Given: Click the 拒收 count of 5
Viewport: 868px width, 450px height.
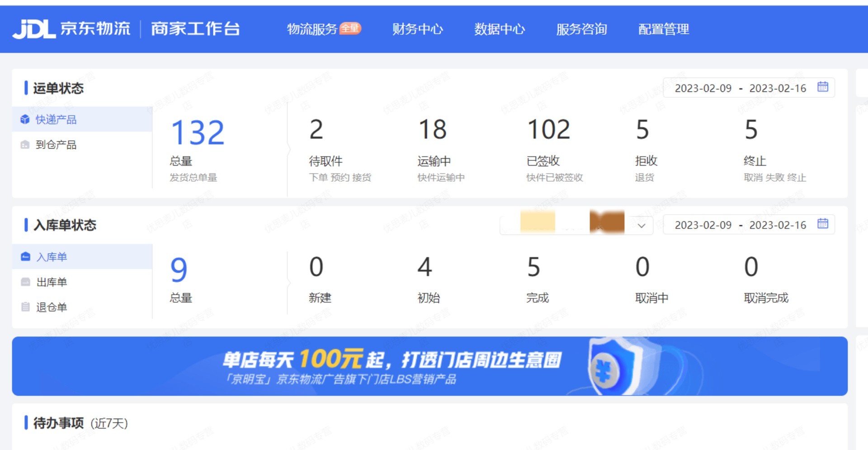Looking at the screenshot, I should (x=642, y=130).
